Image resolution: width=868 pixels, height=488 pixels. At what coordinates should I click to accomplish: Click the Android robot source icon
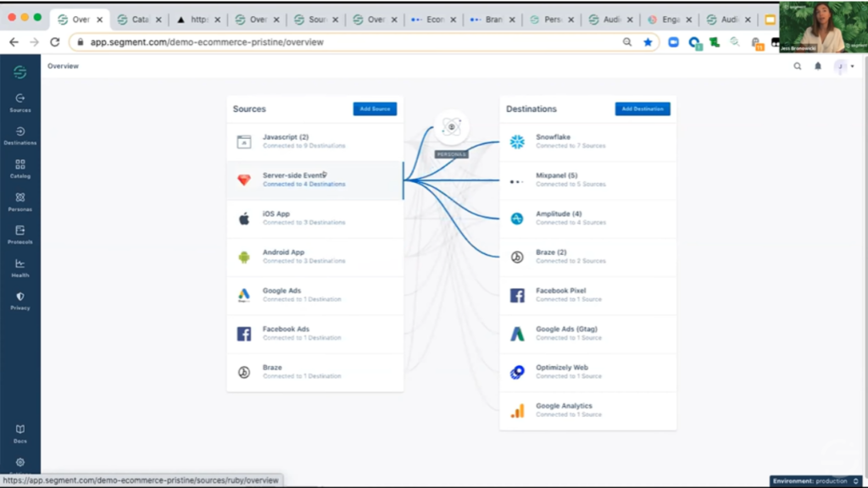point(243,257)
